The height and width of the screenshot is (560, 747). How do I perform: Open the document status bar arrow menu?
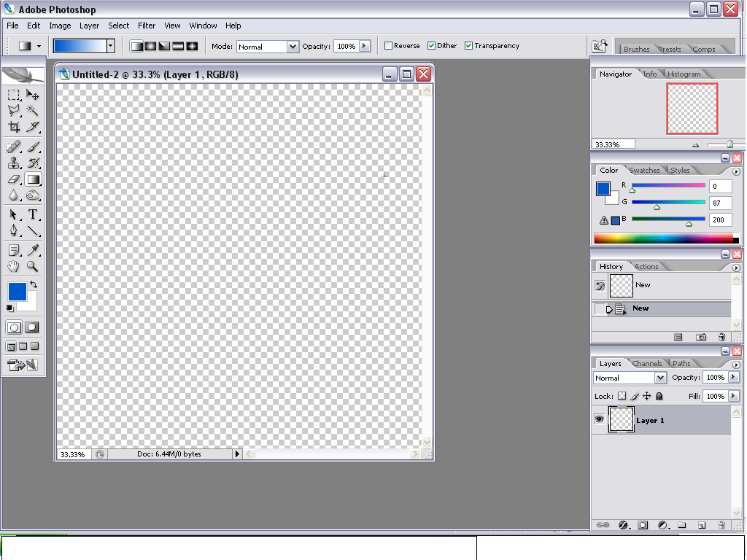pos(237,454)
